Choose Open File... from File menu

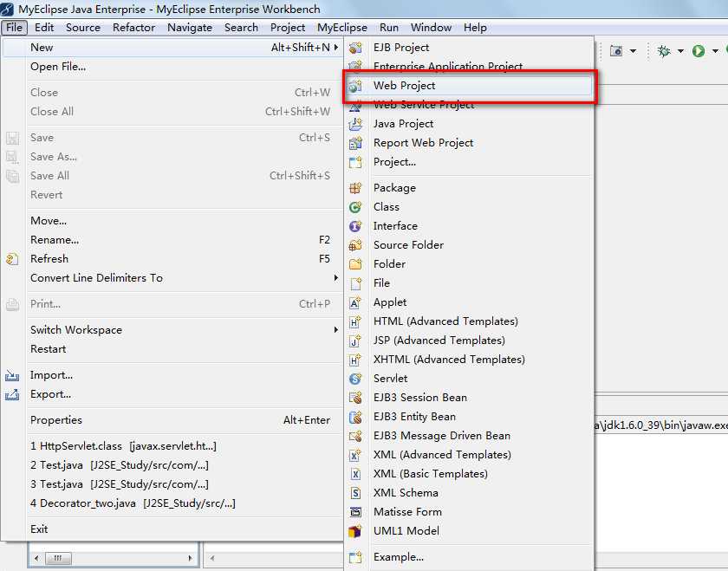pos(172,67)
